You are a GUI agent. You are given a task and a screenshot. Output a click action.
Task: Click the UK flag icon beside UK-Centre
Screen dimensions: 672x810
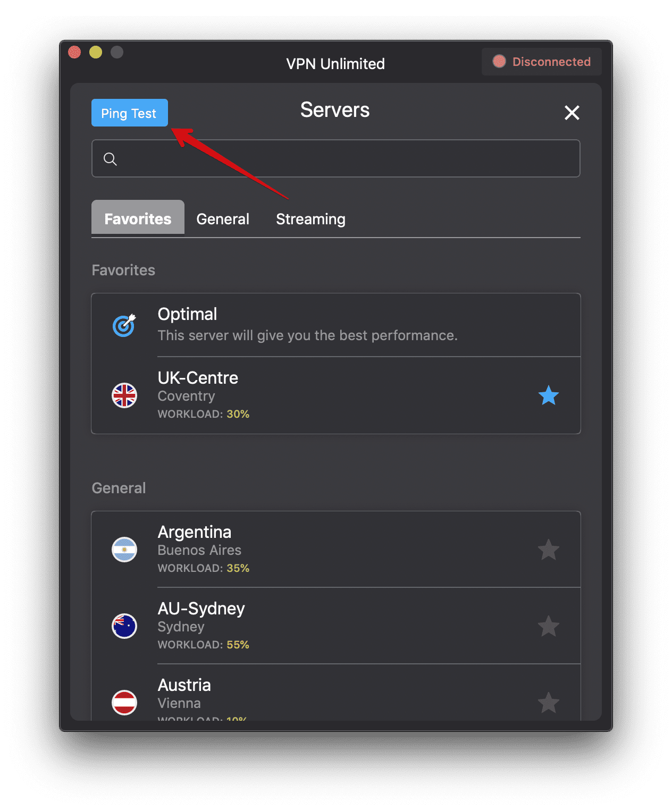tap(124, 395)
